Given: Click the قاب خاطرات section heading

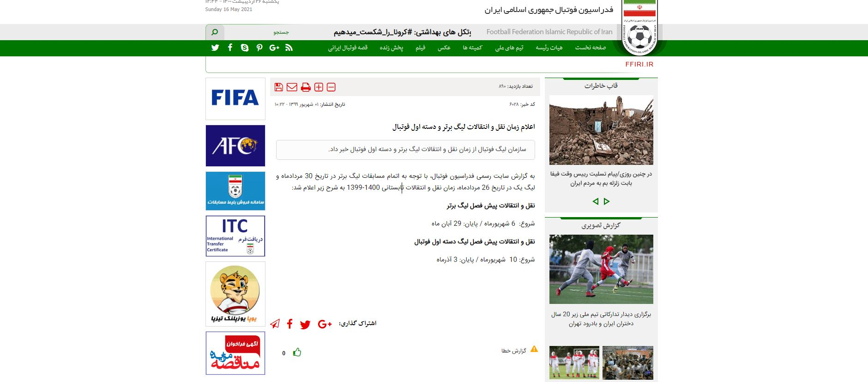Looking at the screenshot, I should pyautogui.click(x=601, y=85).
